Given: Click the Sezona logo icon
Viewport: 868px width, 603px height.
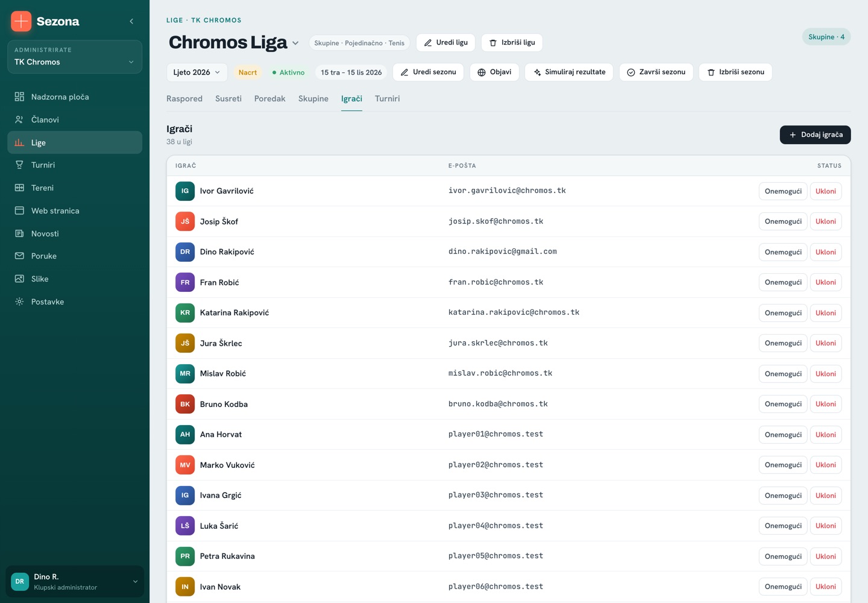Looking at the screenshot, I should point(21,21).
